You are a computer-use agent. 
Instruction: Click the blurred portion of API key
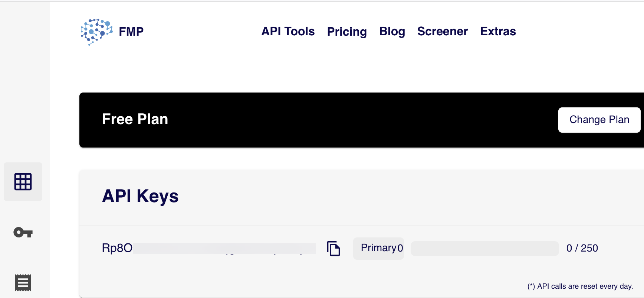click(x=224, y=248)
